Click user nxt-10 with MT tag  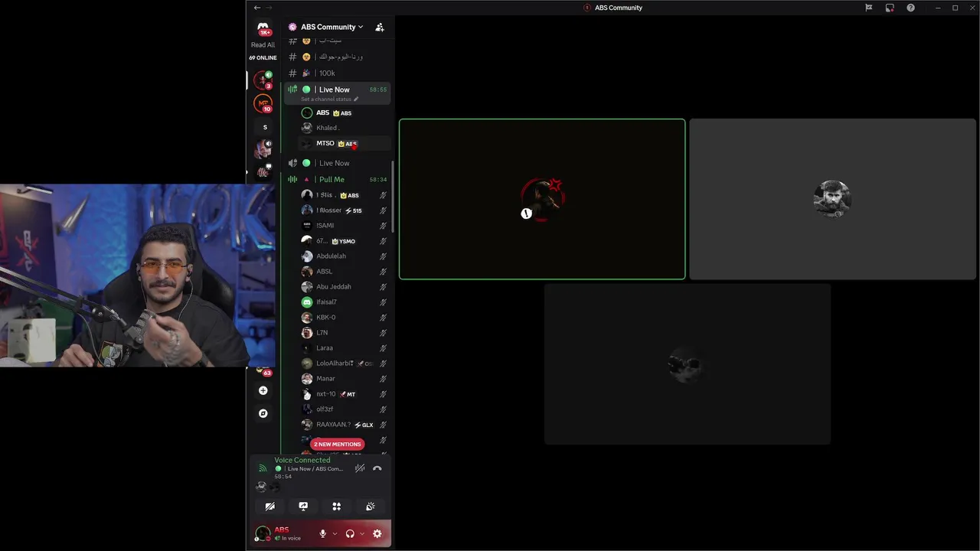pos(344,394)
